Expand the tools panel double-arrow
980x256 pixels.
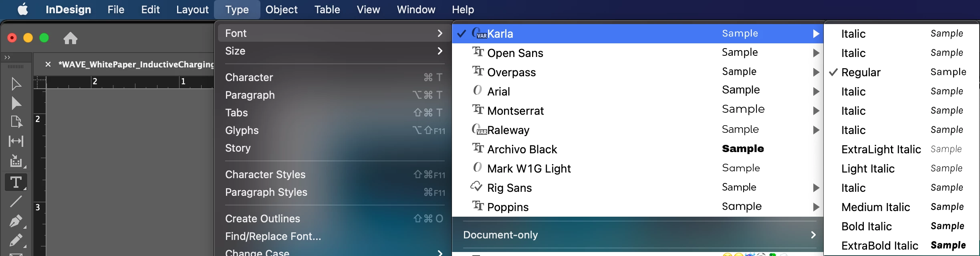[x=7, y=57]
